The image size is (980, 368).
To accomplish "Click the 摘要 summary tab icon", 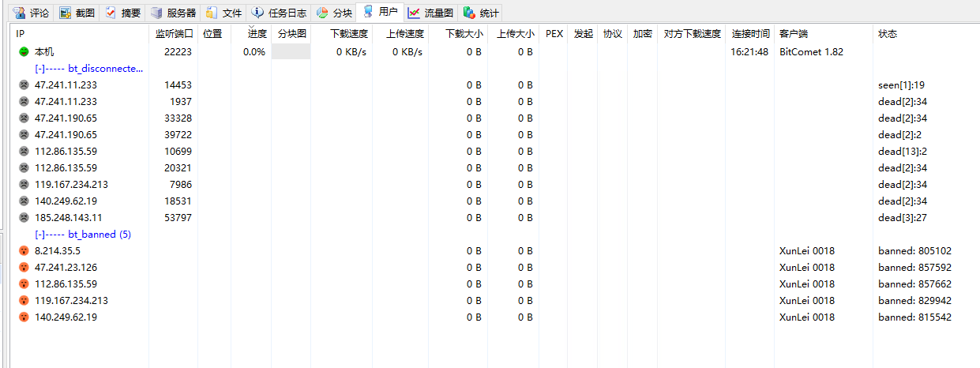I will pyautogui.click(x=111, y=13).
